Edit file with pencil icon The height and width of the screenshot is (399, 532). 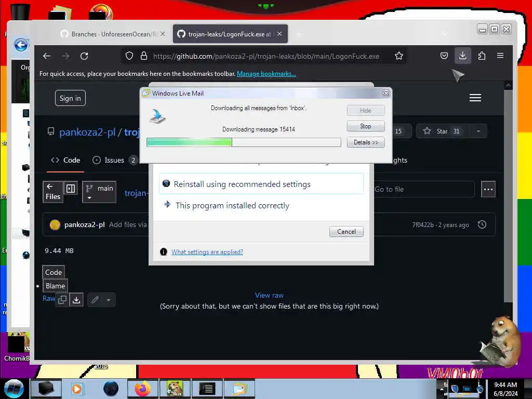pyautogui.click(x=95, y=300)
